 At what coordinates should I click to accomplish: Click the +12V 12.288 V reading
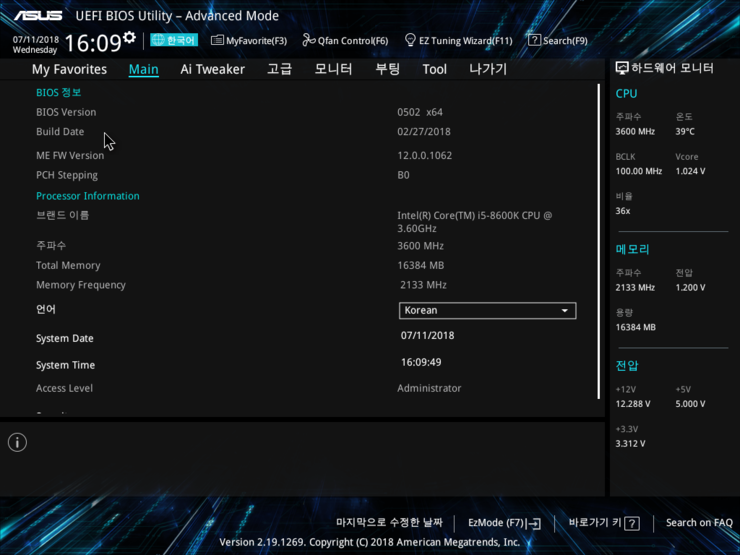(633, 404)
